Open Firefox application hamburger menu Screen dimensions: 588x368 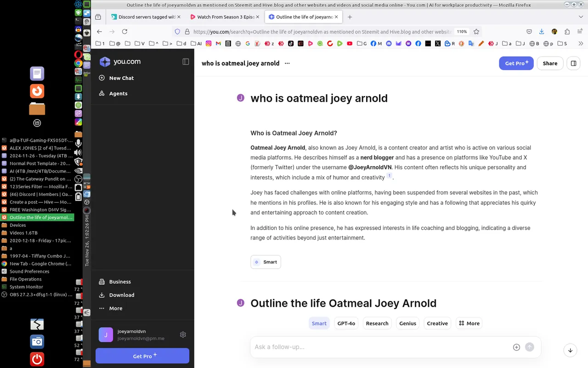click(579, 32)
